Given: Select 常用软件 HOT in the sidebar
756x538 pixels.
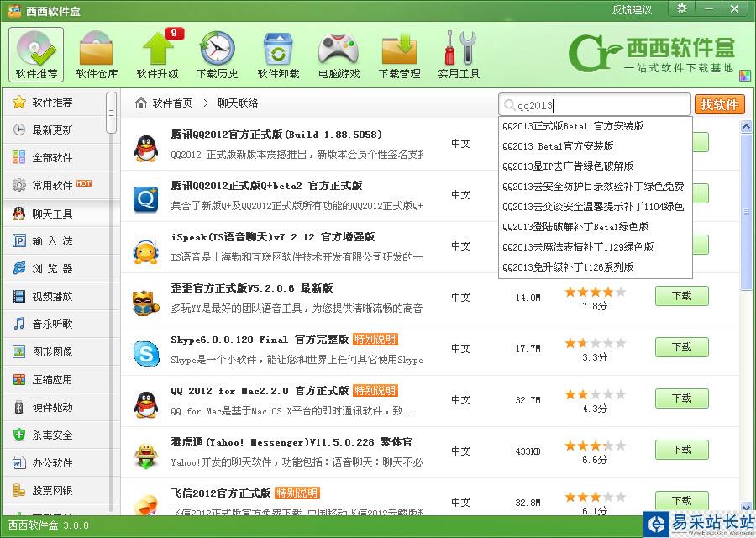Looking at the screenshot, I should (x=55, y=185).
